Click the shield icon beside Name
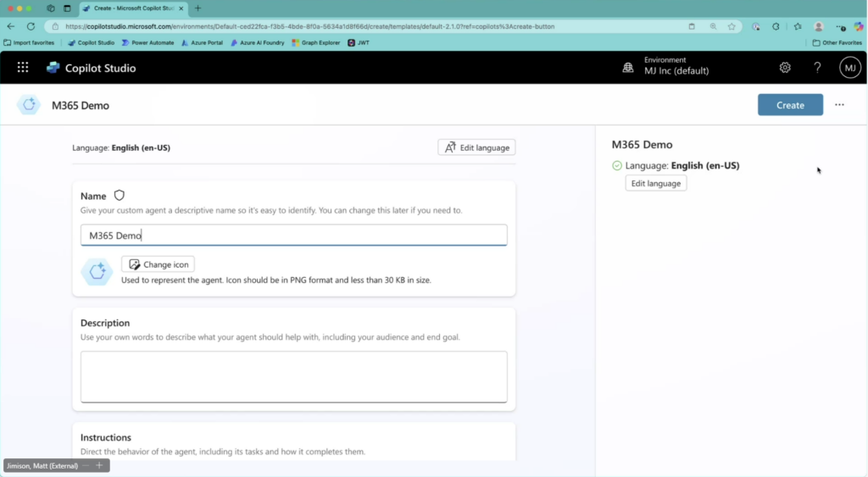868x477 pixels. [119, 196]
